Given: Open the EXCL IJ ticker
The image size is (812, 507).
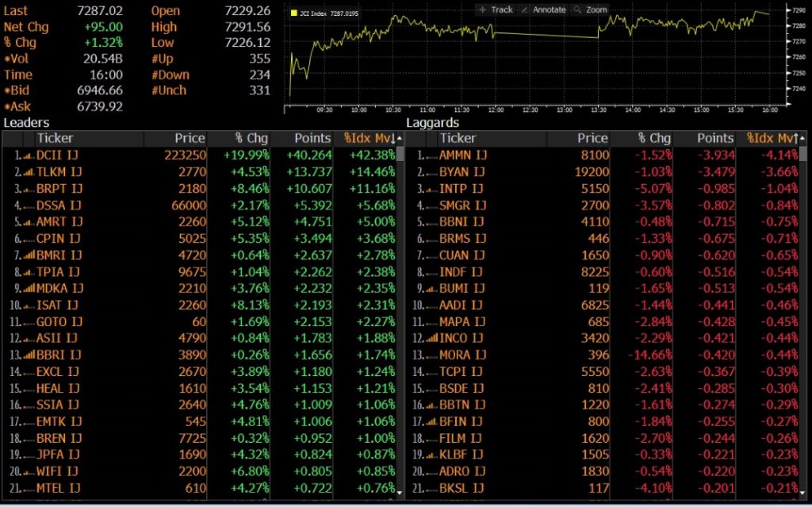Looking at the screenshot, I should tap(57, 371).
